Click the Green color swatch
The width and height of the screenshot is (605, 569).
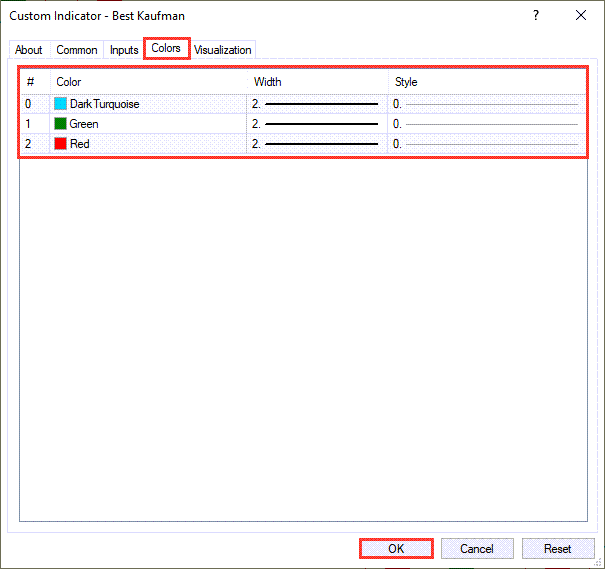coord(60,124)
